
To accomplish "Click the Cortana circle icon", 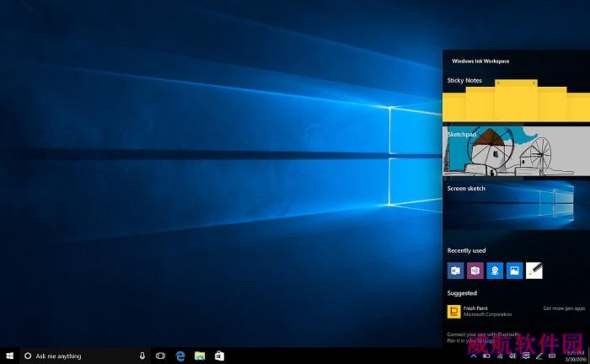I will click(28, 356).
